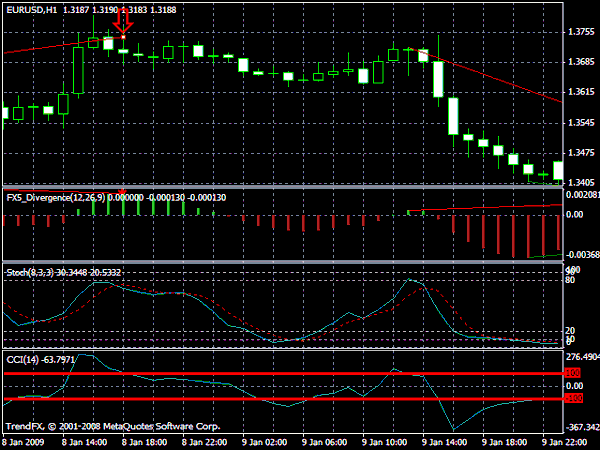The height and width of the screenshot is (450, 600).
Task: Select the descending red trendline on price chart
Action: pyautogui.click(x=485, y=75)
